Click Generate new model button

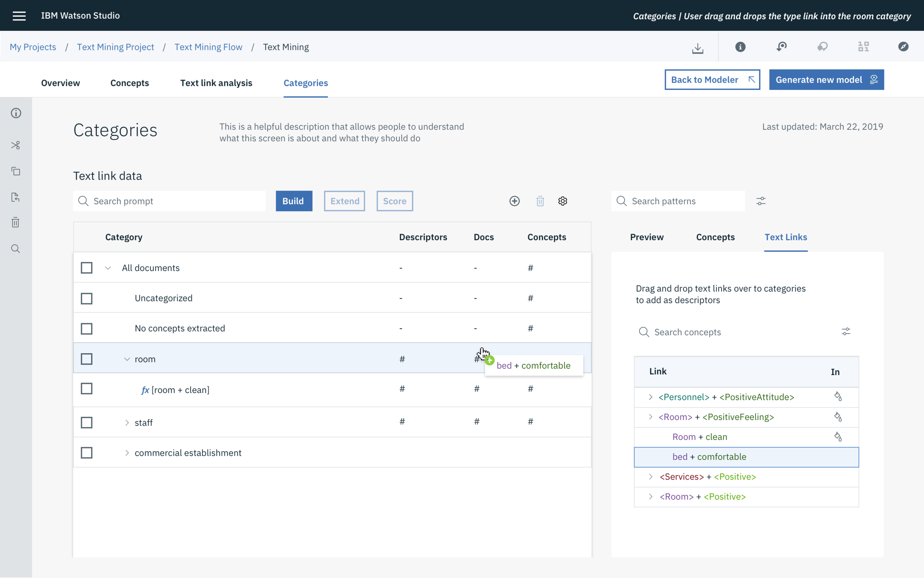point(826,80)
